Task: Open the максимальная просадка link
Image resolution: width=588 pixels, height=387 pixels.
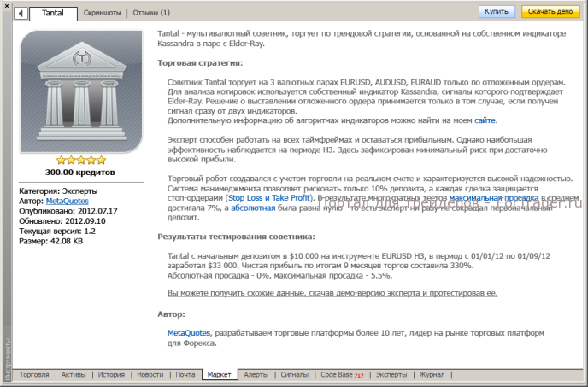Action: [494, 197]
